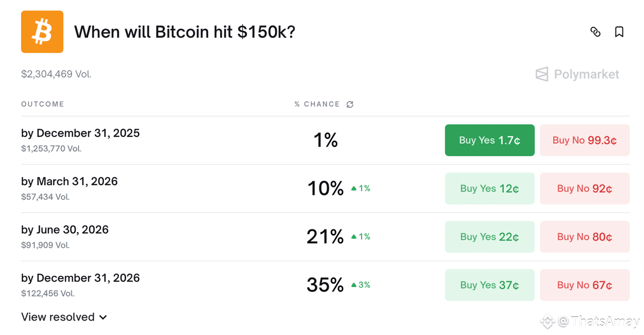Viewport: 644px width, 335px height.
Task: Copy market link with the chain icon
Action: pos(595,32)
